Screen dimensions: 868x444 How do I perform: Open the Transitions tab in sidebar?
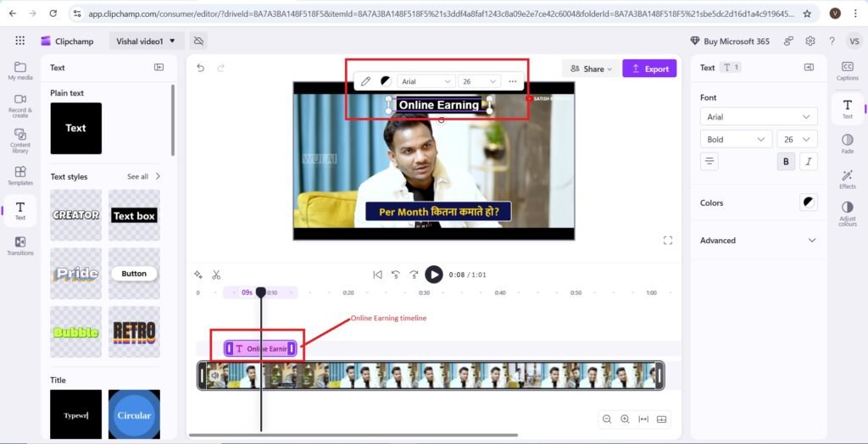tap(20, 246)
